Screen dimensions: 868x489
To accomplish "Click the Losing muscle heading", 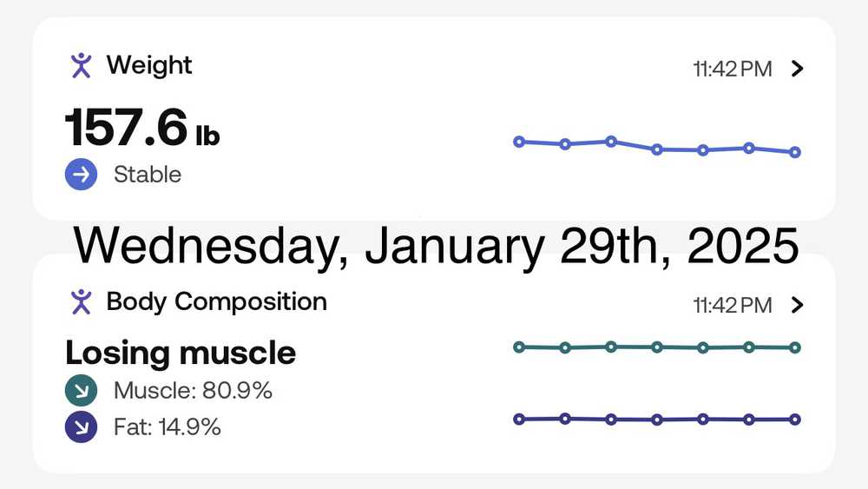I will 181,353.
